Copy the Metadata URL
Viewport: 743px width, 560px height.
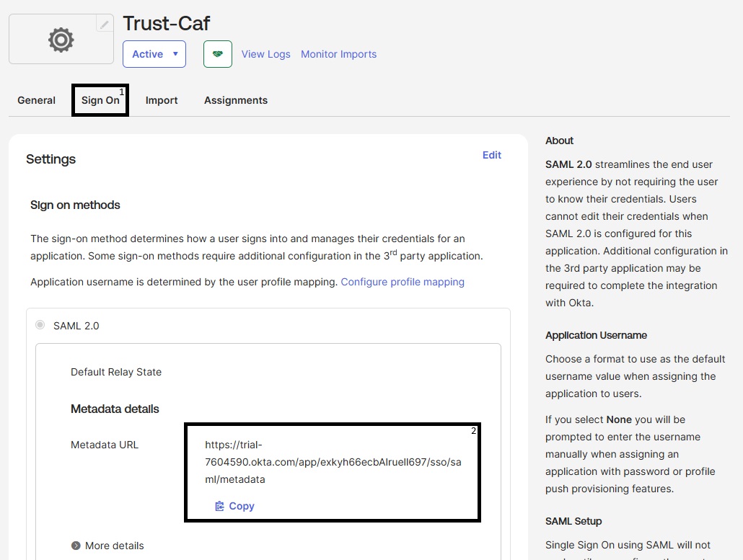[x=234, y=506]
